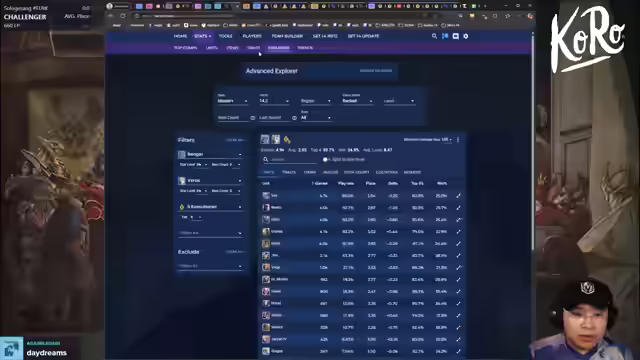
Task: Select the TRAITS tab in the results panel
Action: point(289,172)
